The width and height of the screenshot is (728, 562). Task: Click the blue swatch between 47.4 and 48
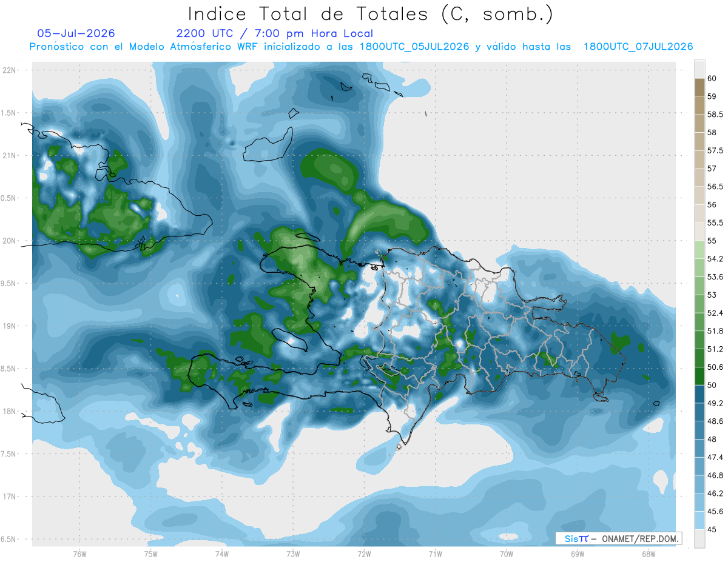click(699, 448)
